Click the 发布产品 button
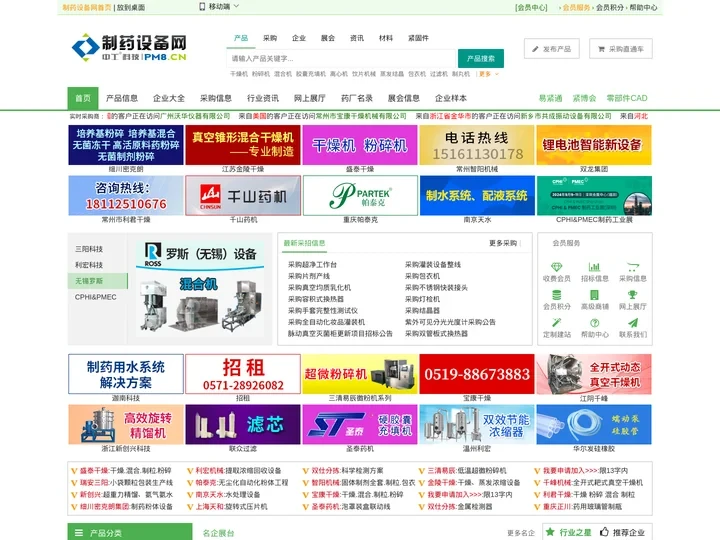720x540 pixels. 551,49
